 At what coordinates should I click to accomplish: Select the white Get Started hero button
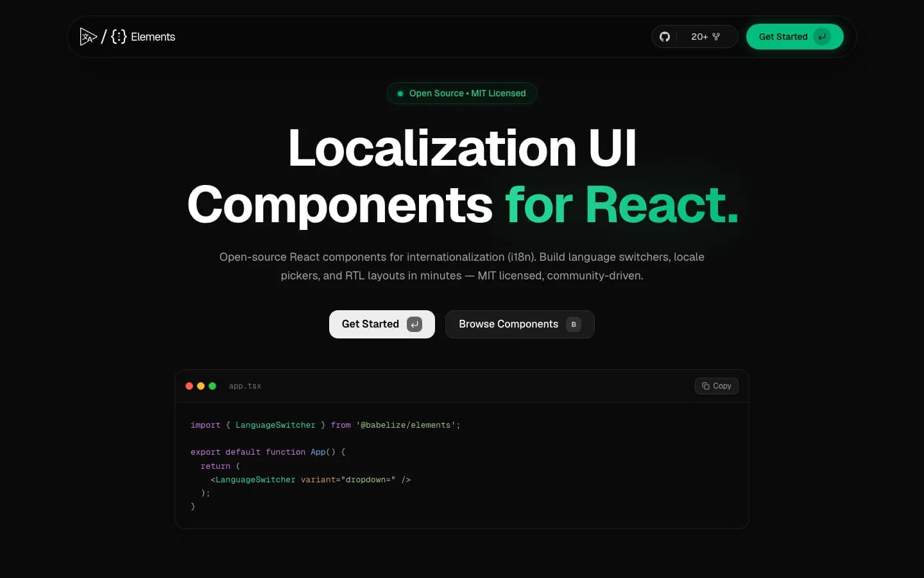pos(382,324)
